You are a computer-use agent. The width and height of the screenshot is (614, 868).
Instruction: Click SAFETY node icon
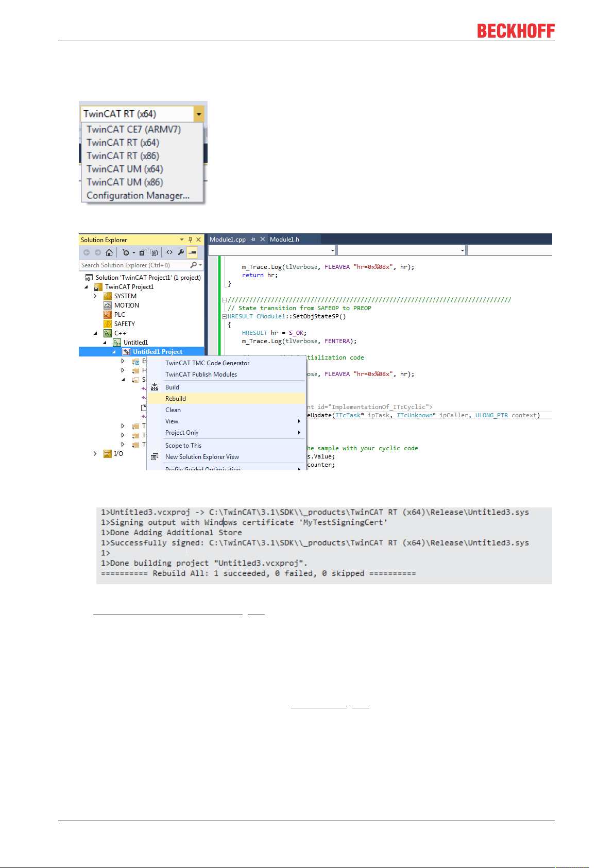click(108, 324)
